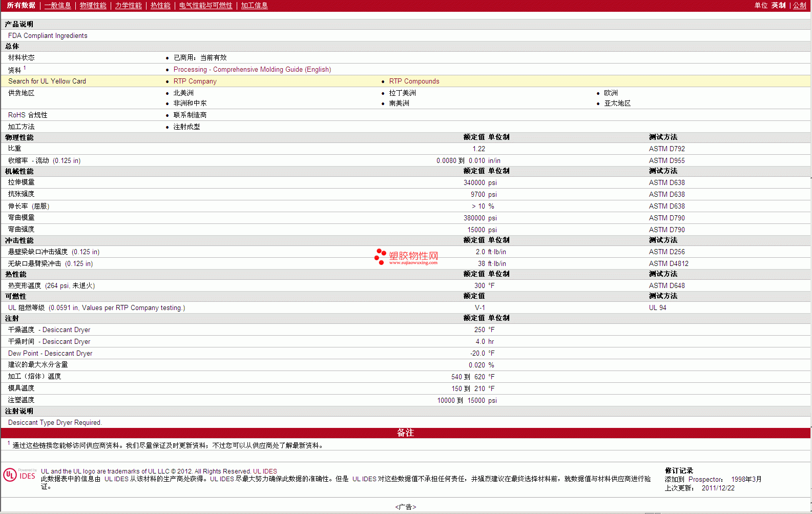
Task: Switch to 电气性能与可燃性 tab
Action: 205,6
